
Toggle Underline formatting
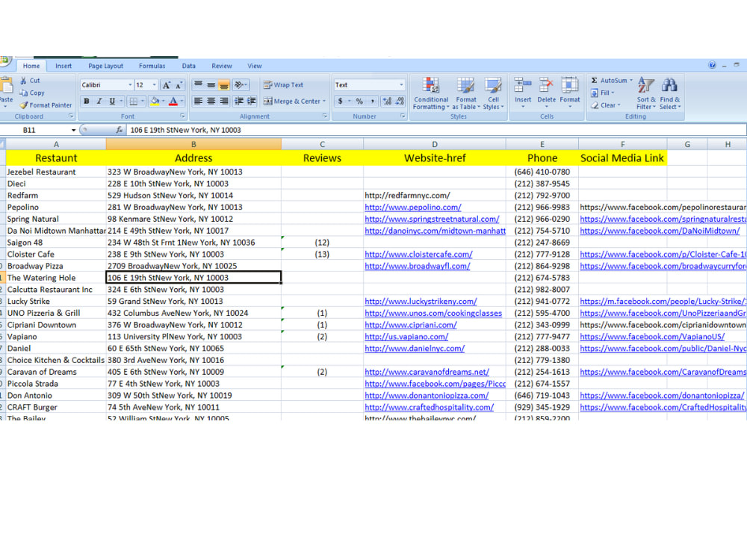[113, 101]
